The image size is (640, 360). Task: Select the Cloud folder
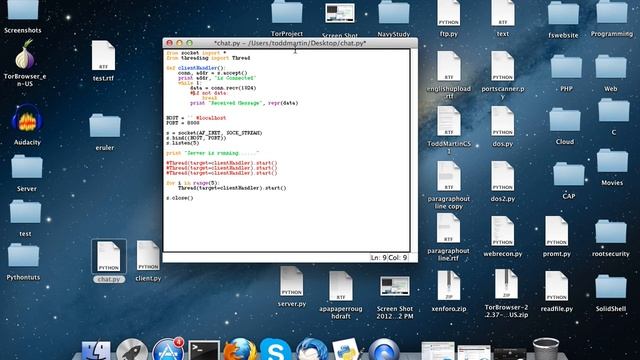click(565, 120)
